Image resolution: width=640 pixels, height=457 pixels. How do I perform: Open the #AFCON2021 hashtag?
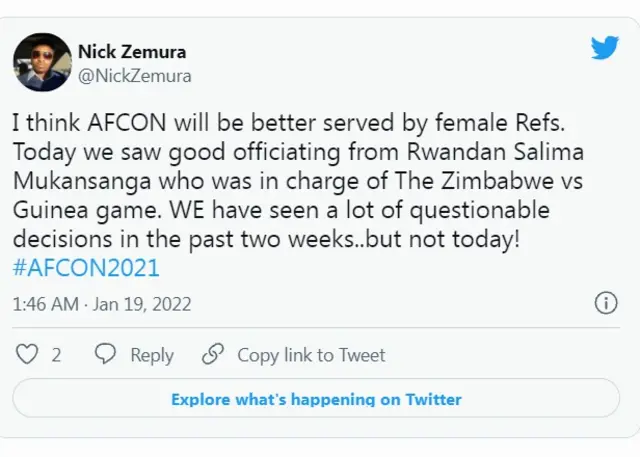(x=86, y=268)
